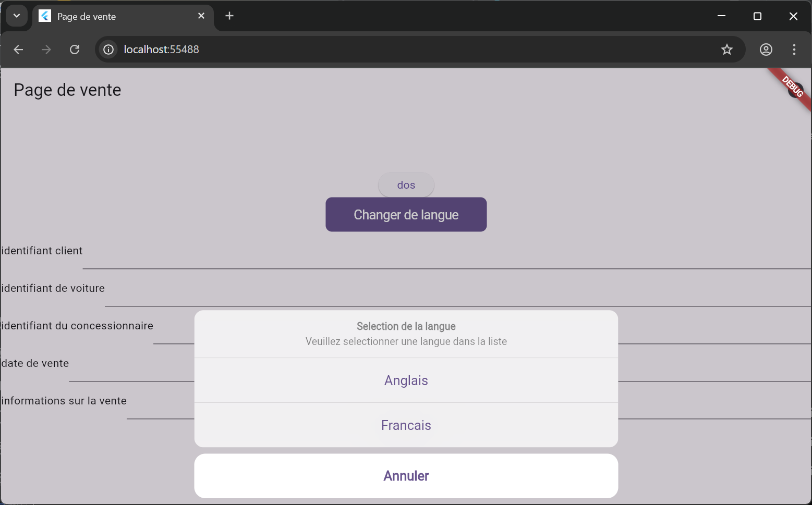Select Anglais as the language
Screen dimensions: 812x505
(406, 380)
